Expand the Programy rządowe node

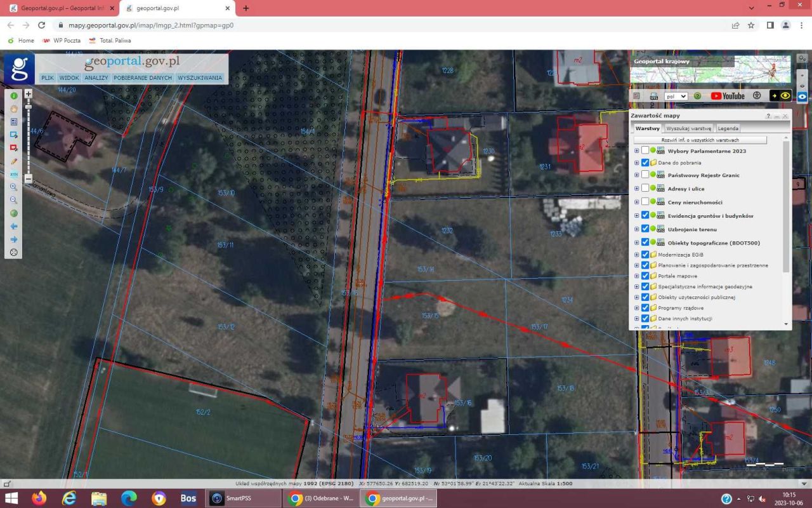tap(637, 307)
